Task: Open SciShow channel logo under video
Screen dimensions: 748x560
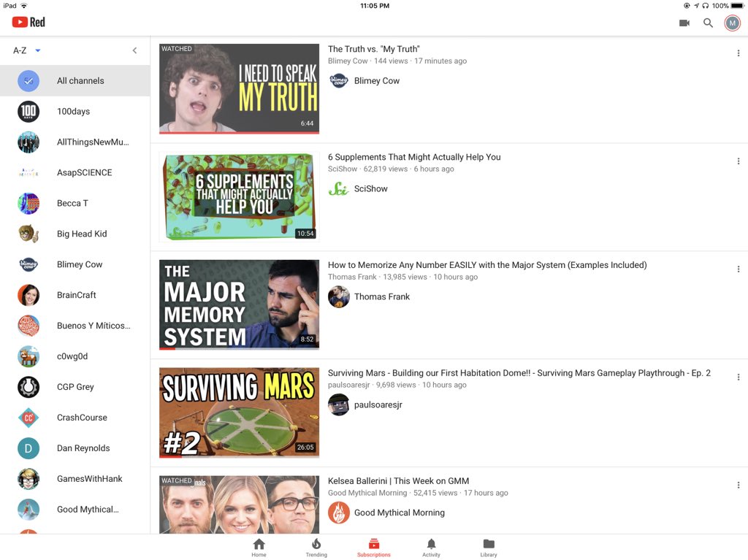Action: [x=339, y=189]
